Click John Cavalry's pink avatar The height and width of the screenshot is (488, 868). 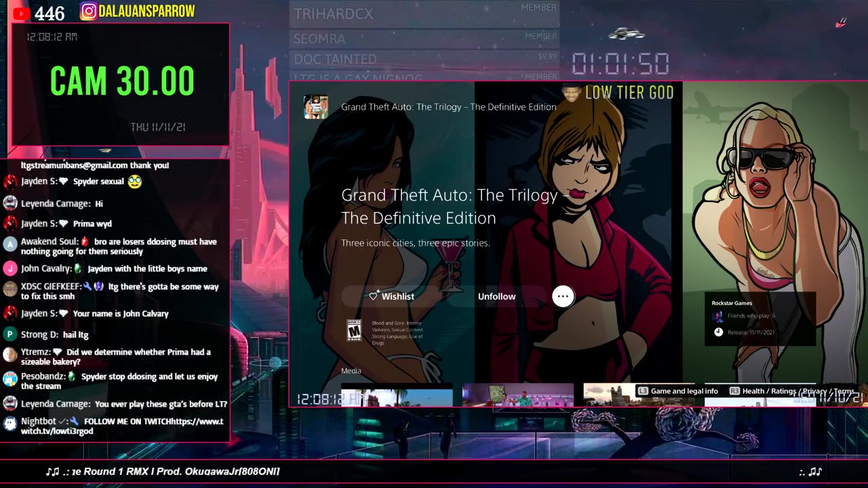(x=9, y=268)
